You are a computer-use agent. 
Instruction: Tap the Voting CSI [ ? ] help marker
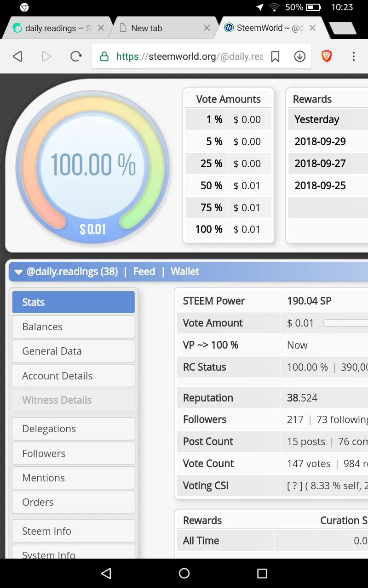[x=295, y=486]
